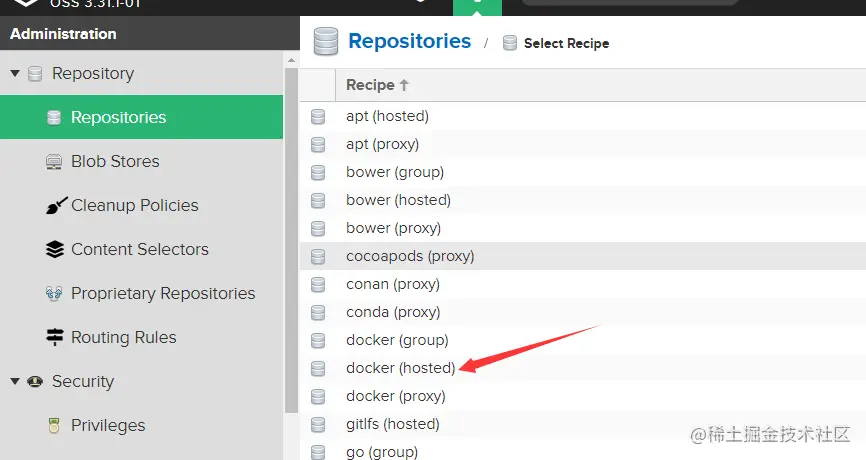Image resolution: width=866 pixels, height=460 pixels.
Task: Click the icon beside conda (proxy)
Action: coord(318,313)
